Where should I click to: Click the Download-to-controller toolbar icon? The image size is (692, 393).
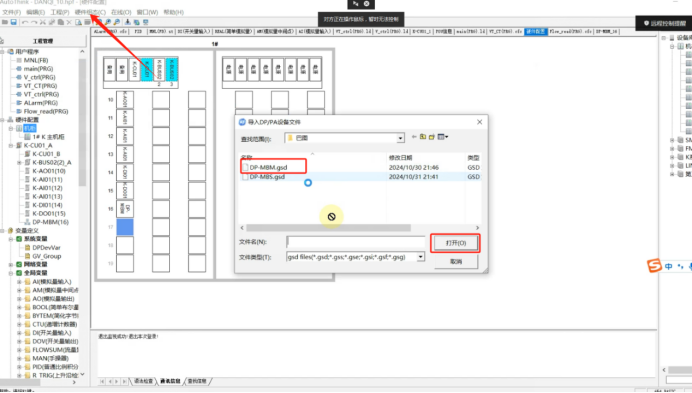(x=128, y=22)
